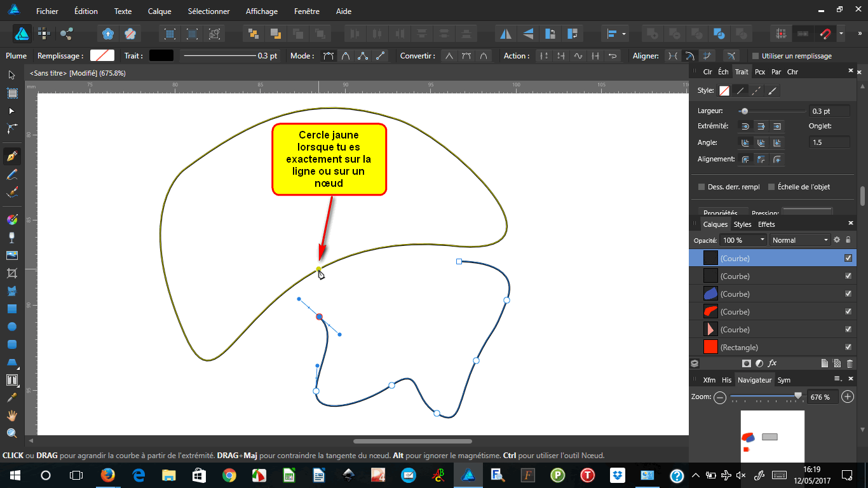This screenshot has height=488, width=868.
Task: Select the Move tool arrow
Action: pos(11,75)
